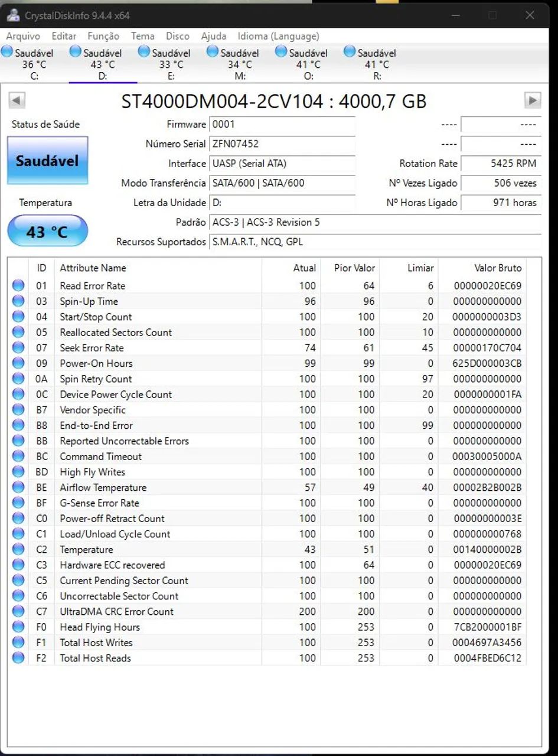Viewport: 558px width, 756px height.
Task: Click status dot of Power-On Hours
Action: coord(18,363)
